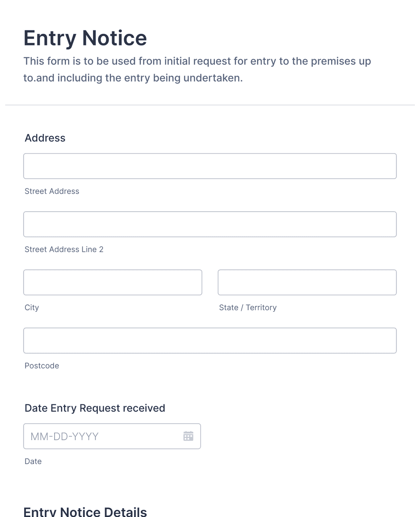
Task: Click the Street Address Line 2 field
Action: (x=210, y=224)
